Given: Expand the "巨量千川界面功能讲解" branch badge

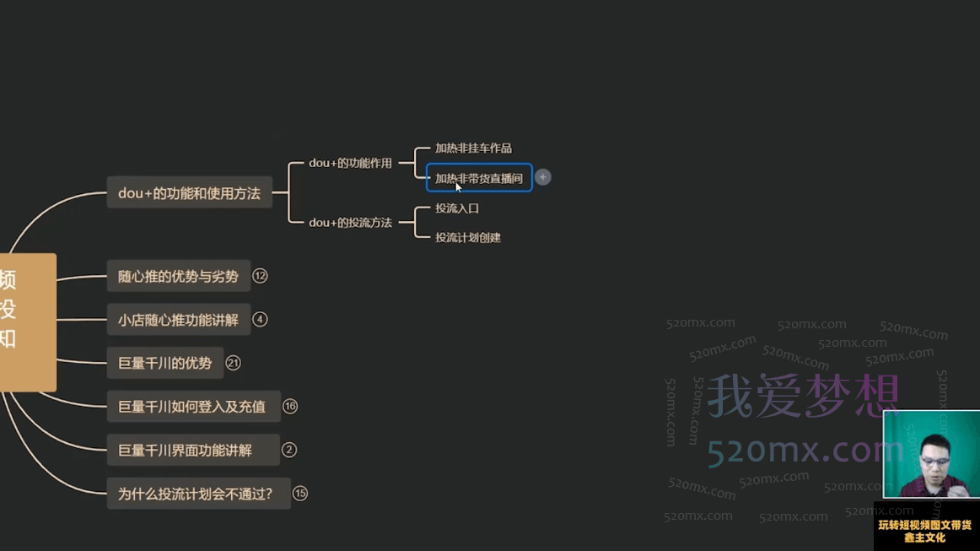Looking at the screenshot, I should coord(289,450).
